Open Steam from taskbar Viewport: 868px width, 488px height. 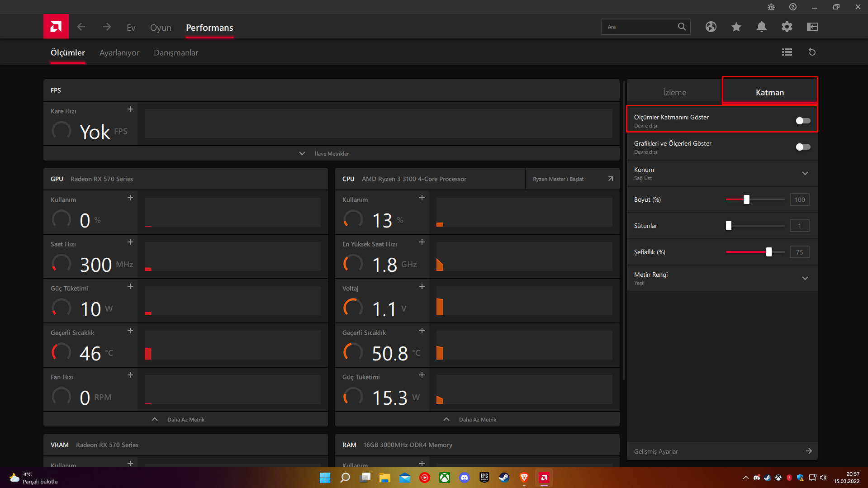[504, 478]
